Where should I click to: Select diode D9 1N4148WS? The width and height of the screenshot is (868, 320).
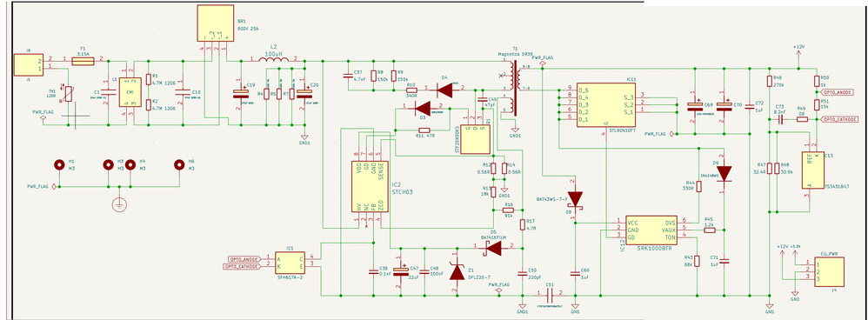point(724,173)
